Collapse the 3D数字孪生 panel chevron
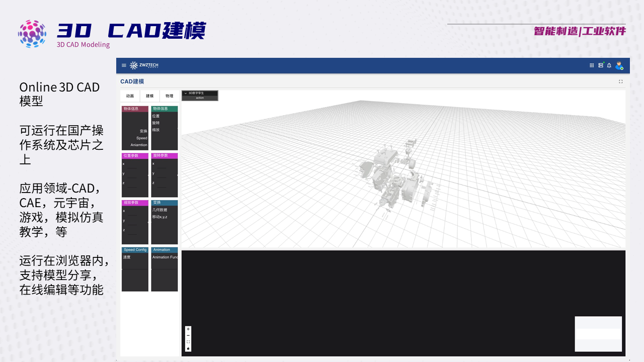Image resolution: width=644 pixels, height=362 pixels. [186, 93]
